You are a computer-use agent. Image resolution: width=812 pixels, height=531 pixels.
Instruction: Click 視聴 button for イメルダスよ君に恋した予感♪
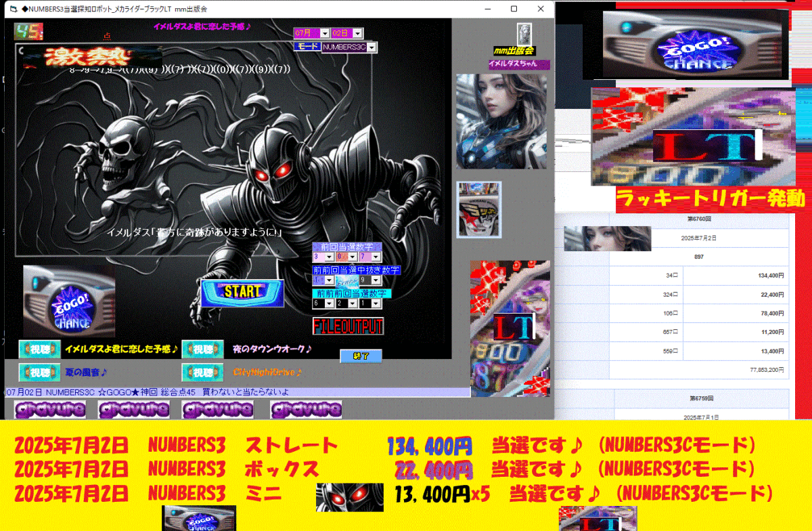(39, 349)
